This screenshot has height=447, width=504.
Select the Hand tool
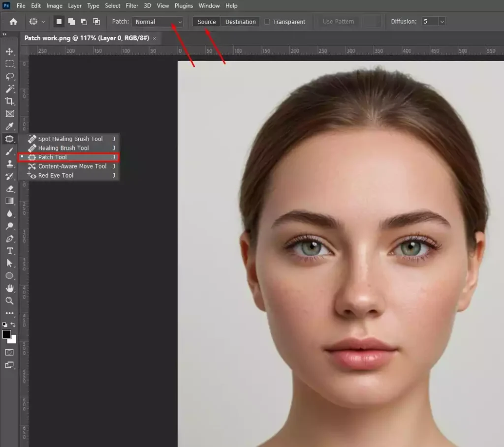[x=10, y=289]
